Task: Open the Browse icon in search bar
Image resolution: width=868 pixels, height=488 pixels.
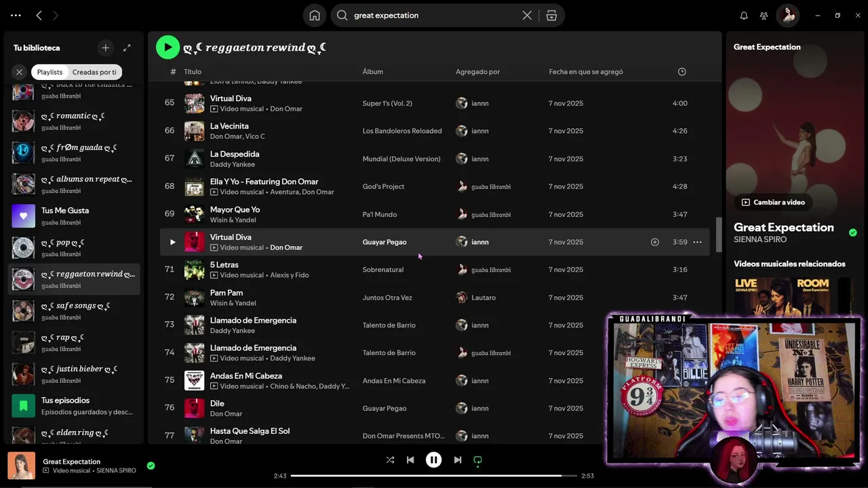Action: pyautogui.click(x=551, y=16)
